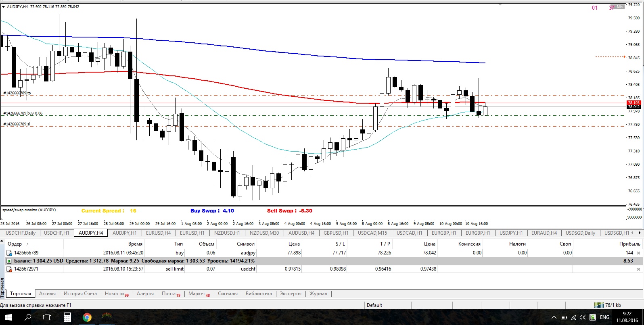Switch to the Алерты terminal tab
Image resolution: width=644 pixels, height=325 pixels.
click(145, 294)
